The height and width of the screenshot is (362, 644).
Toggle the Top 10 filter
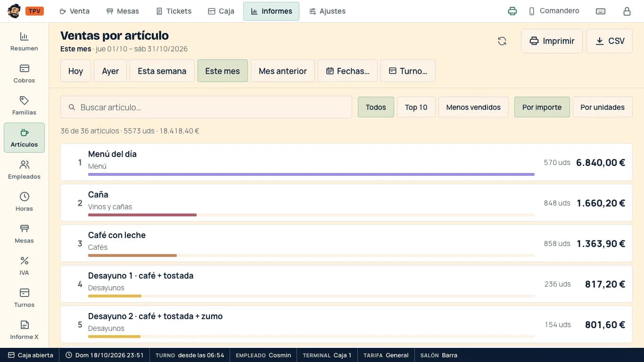coord(416,107)
